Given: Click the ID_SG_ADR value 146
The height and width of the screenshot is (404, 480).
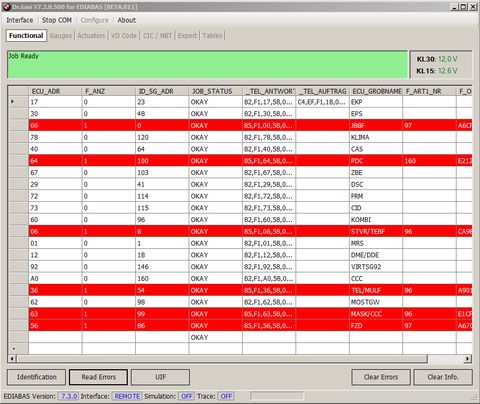Looking at the screenshot, I should point(162,267).
